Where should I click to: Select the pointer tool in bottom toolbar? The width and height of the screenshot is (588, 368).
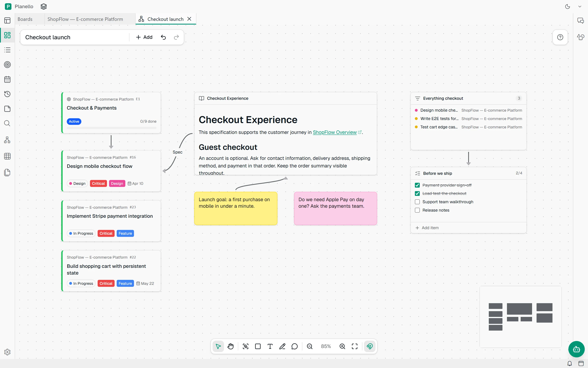(218, 346)
